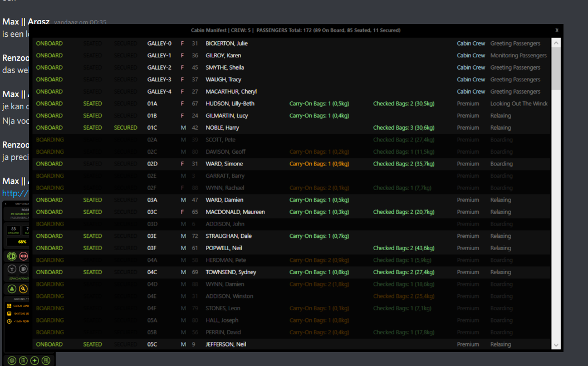Click the cargo load box icon
The height and width of the screenshot is (366, 588).
coord(9,306)
